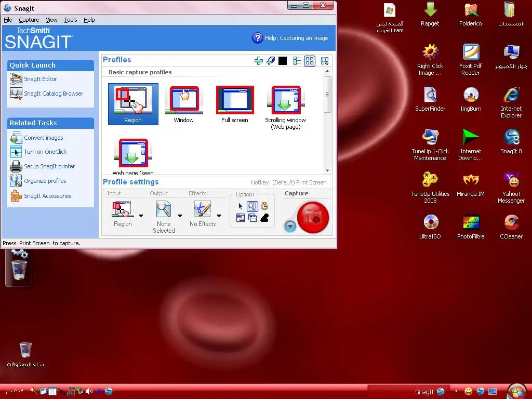Image resolution: width=532 pixels, height=399 pixels.
Task: Toggle the window-with-labels option icon
Action: pos(241,218)
